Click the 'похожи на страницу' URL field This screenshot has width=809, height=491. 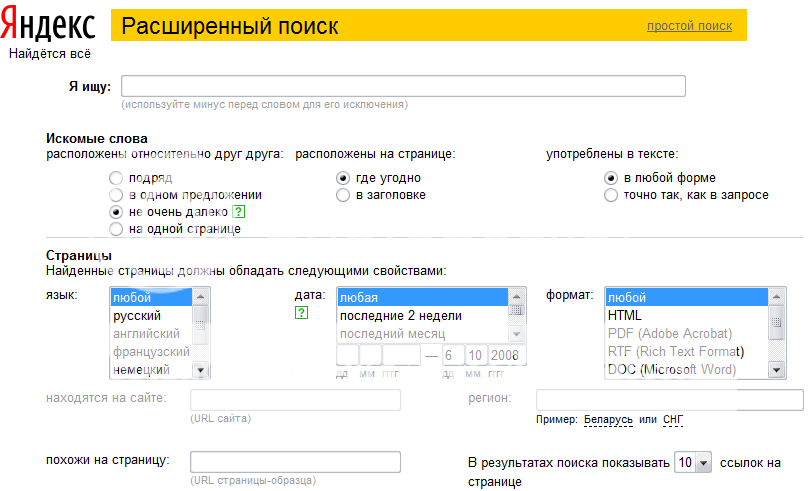295,462
